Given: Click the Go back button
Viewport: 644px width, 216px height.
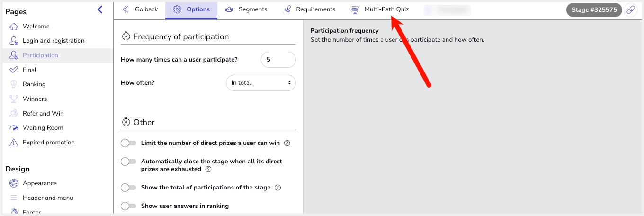Looking at the screenshot, I should point(140,9).
